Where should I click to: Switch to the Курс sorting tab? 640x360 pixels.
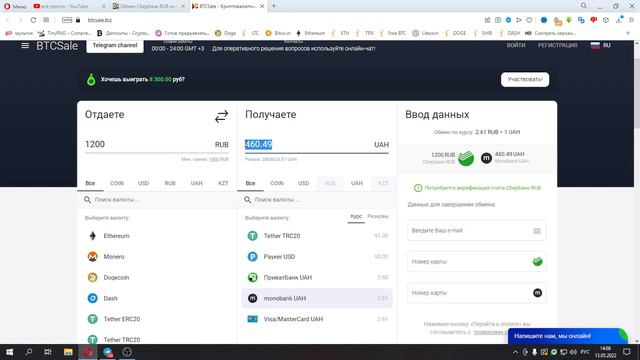click(x=356, y=217)
